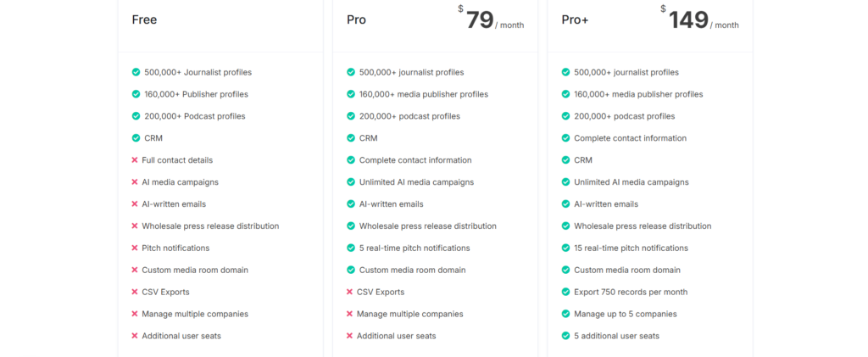Click green check beside 500,000+ Journalist profiles in Free
The height and width of the screenshot is (357, 868).
coord(136,72)
